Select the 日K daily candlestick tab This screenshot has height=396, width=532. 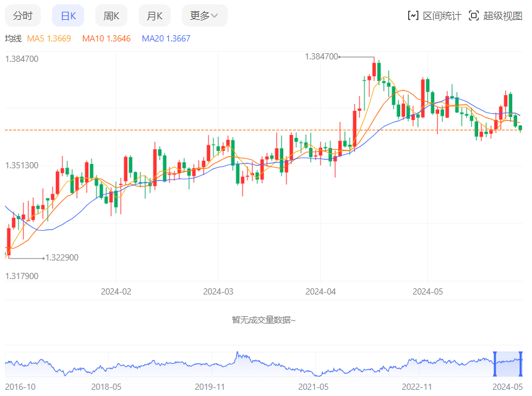[68, 15]
